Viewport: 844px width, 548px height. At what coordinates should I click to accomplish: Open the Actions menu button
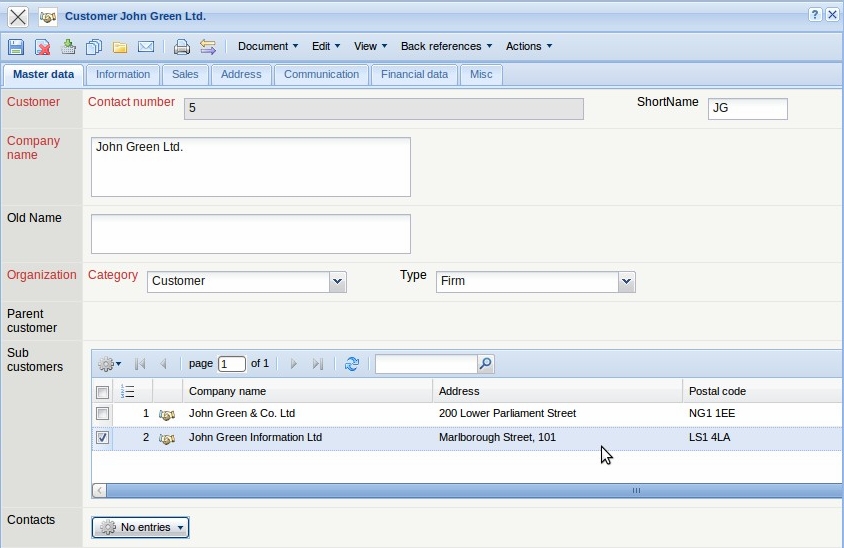click(x=528, y=46)
